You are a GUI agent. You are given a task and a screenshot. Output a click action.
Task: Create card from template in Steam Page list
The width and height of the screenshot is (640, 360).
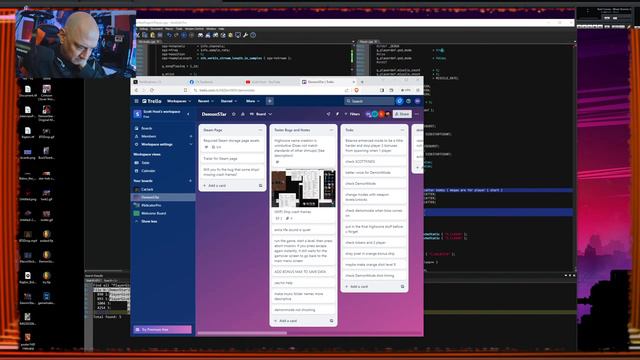tap(261, 186)
